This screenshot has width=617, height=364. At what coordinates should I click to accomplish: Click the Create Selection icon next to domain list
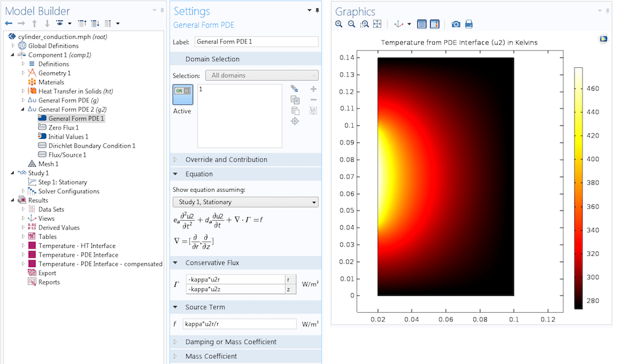[294, 89]
